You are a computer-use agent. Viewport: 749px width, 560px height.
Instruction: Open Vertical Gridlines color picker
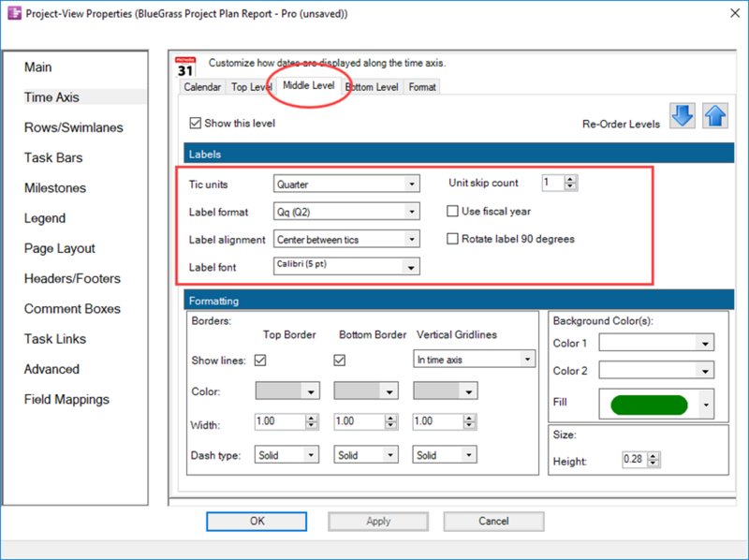tap(446, 391)
